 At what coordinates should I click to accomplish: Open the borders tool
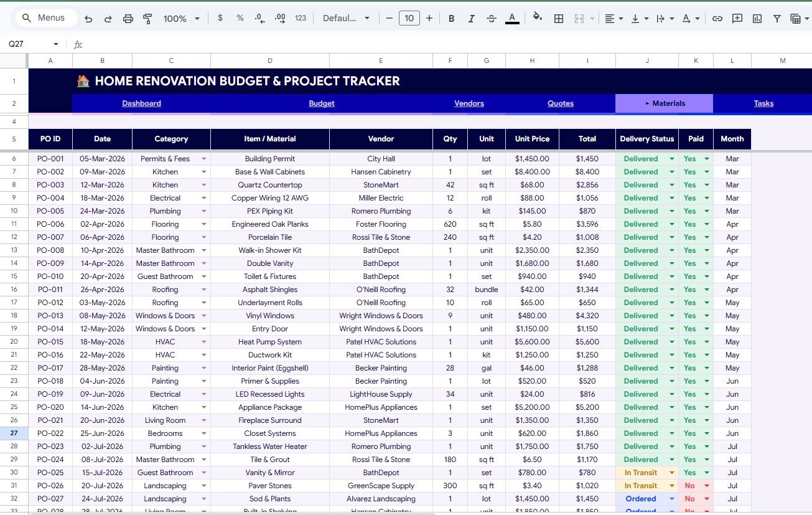(x=559, y=19)
